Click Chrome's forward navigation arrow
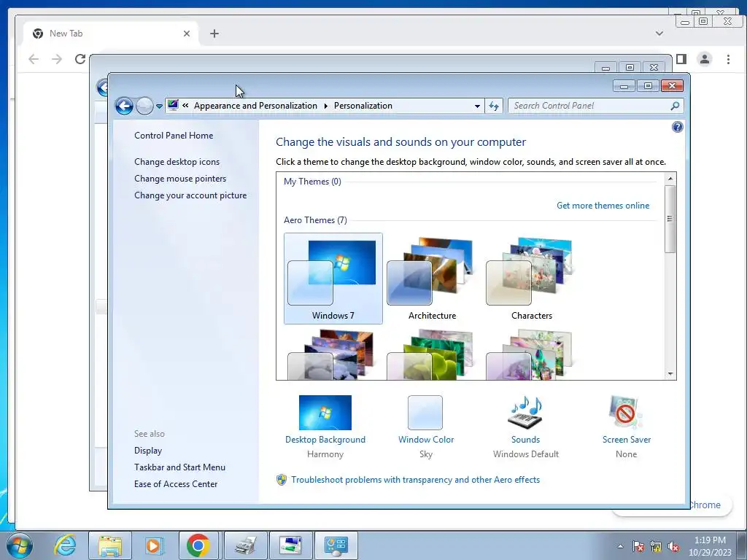Viewport: 747px width, 560px height. [57, 59]
